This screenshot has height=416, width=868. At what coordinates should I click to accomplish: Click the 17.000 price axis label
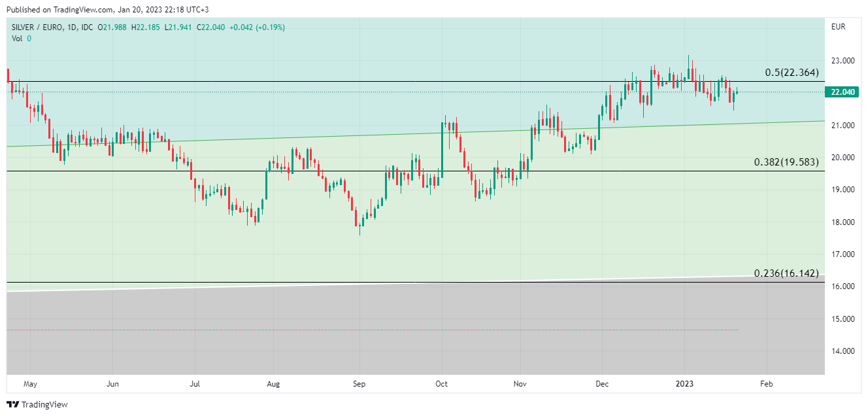pyautogui.click(x=843, y=254)
